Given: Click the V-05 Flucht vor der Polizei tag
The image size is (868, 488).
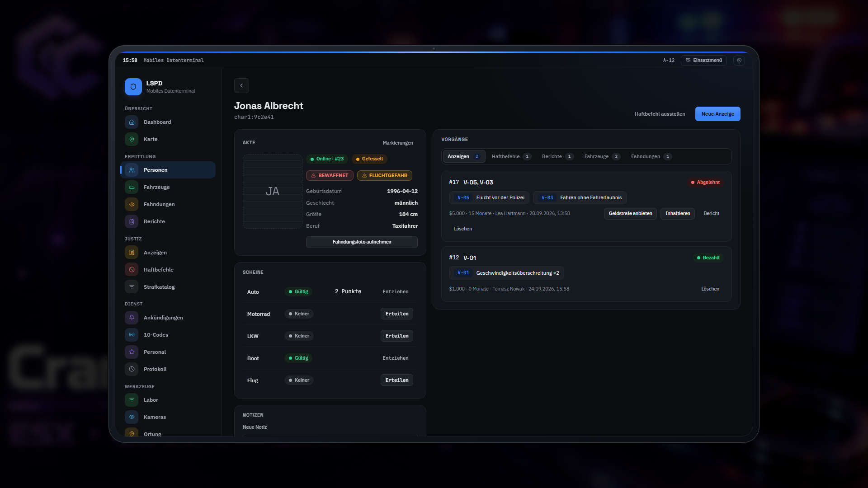Looking at the screenshot, I should [x=489, y=197].
